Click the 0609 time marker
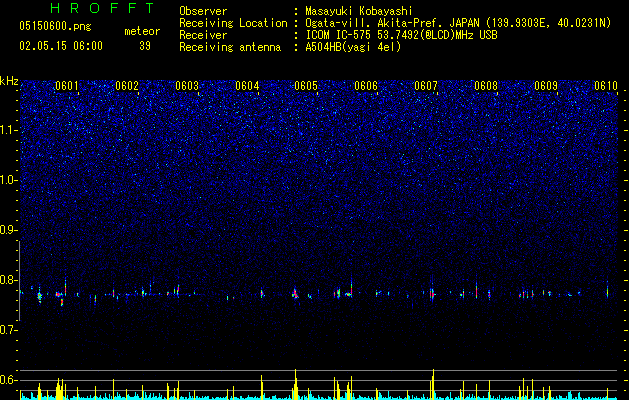Image resolution: width=629 pixels, height=400 pixels. point(546,86)
